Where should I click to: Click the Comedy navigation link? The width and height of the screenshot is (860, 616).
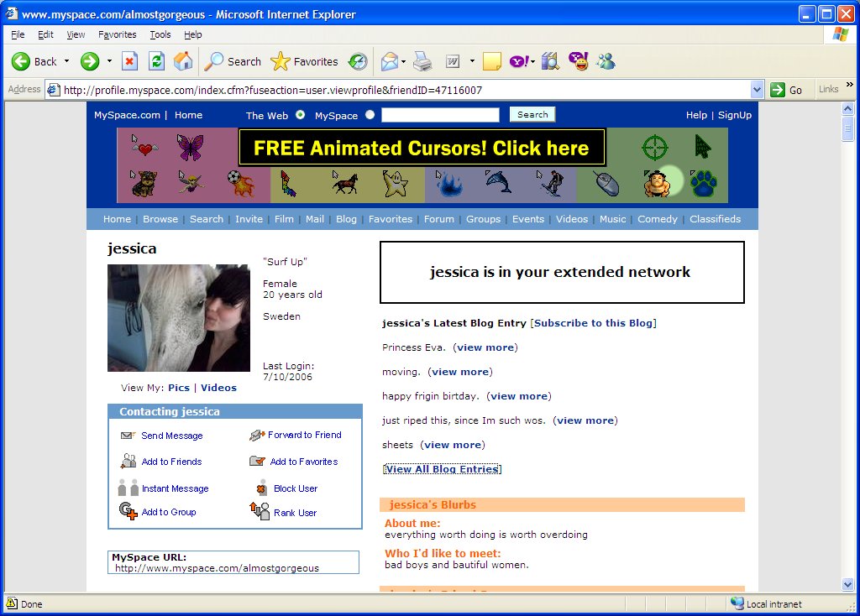pyautogui.click(x=657, y=219)
